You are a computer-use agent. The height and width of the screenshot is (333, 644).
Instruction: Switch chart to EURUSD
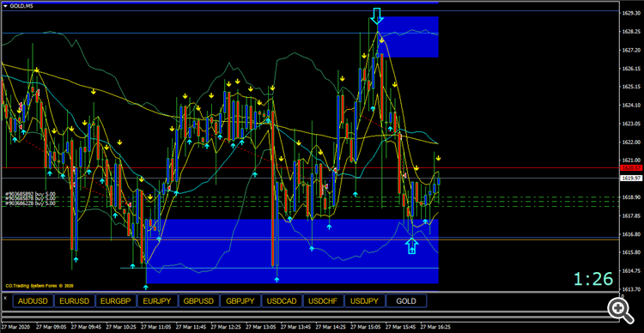click(x=75, y=301)
